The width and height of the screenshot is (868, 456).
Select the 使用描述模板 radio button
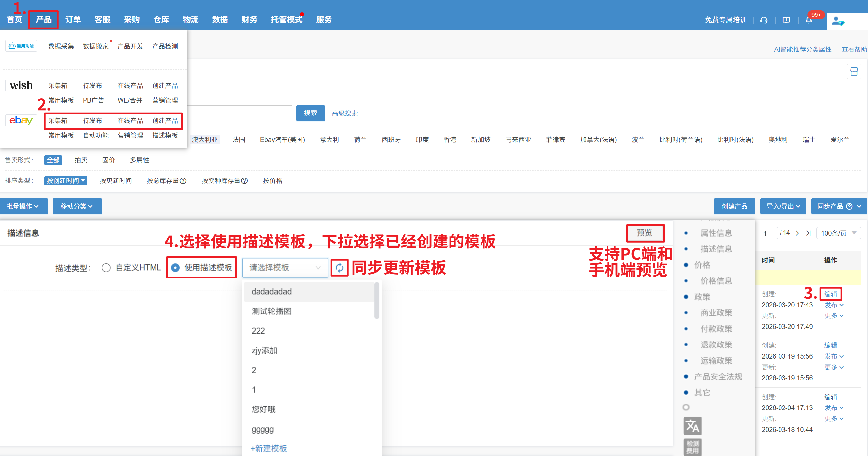[175, 268]
